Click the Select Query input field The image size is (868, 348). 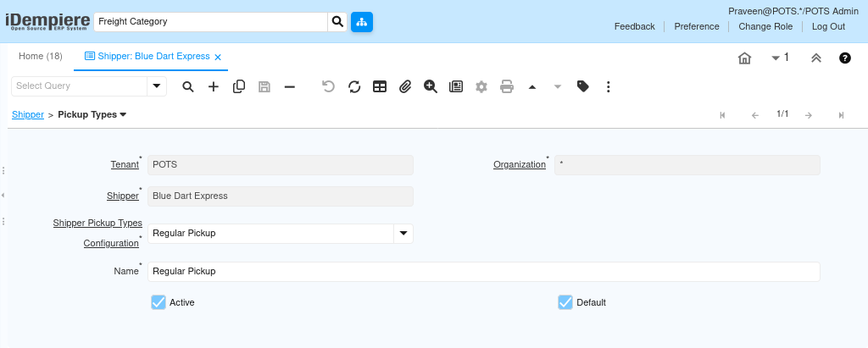[79, 86]
